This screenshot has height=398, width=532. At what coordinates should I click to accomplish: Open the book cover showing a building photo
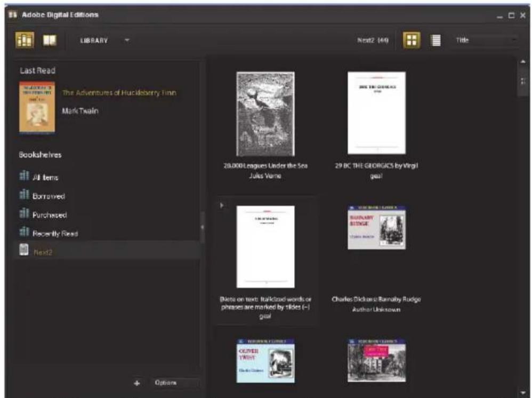[x=376, y=360]
